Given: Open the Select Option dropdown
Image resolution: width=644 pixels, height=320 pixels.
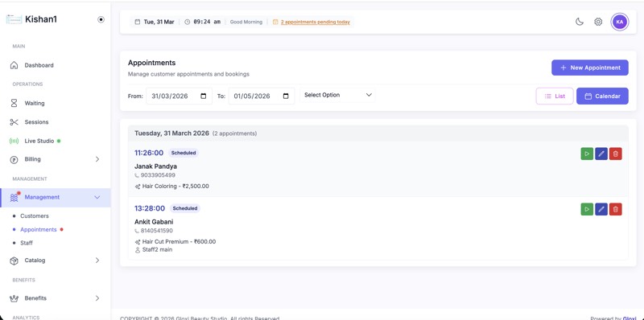Looking at the screenshot, I should (x=337, y=95).
